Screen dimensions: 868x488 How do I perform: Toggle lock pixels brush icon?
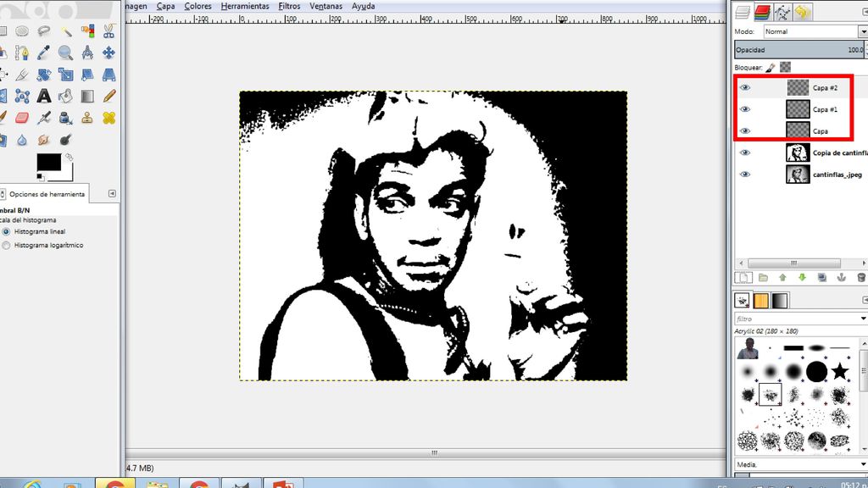(771, 68)
